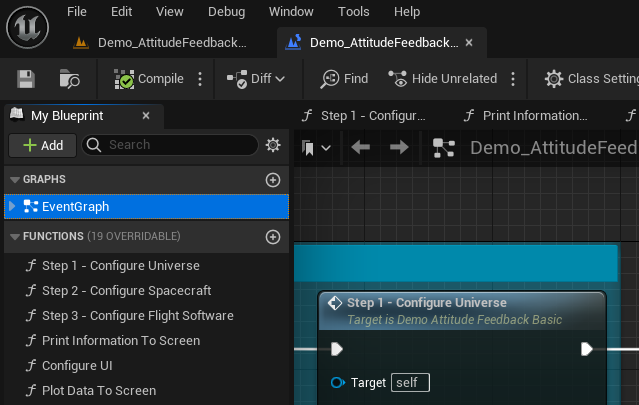
Task: Focus the My Blueprint search field
Action: [x=170, y=145]
